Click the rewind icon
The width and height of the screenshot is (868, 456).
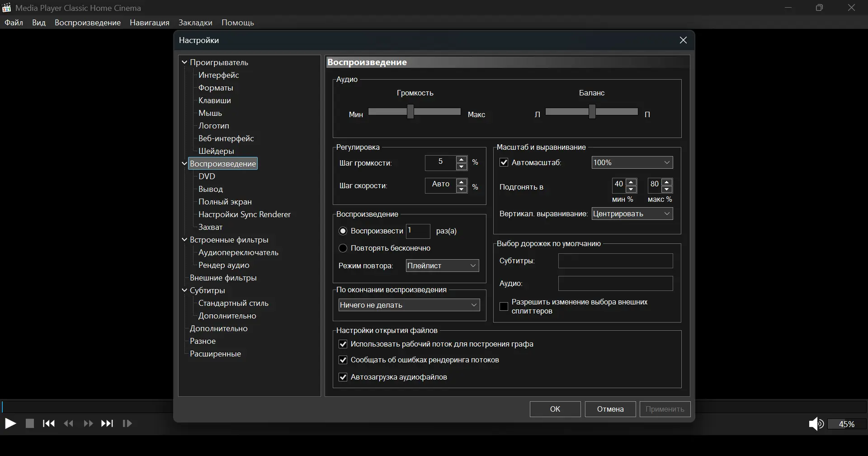69,423
